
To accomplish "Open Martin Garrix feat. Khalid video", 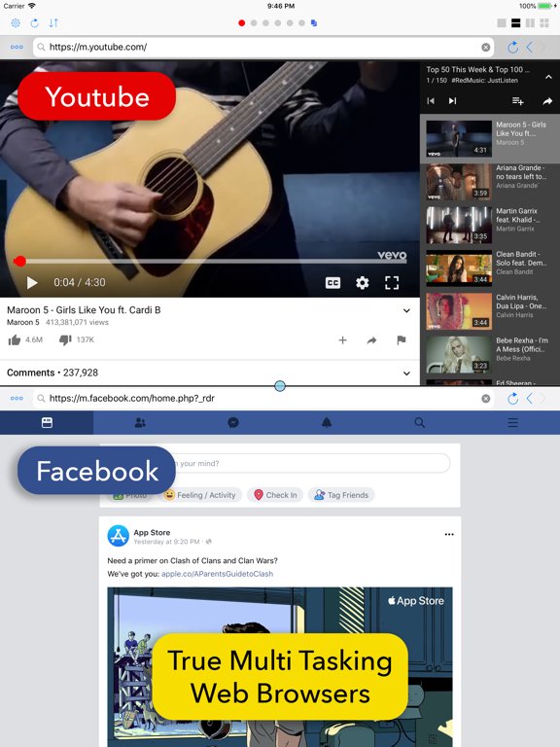I will (x=490, y=225).
